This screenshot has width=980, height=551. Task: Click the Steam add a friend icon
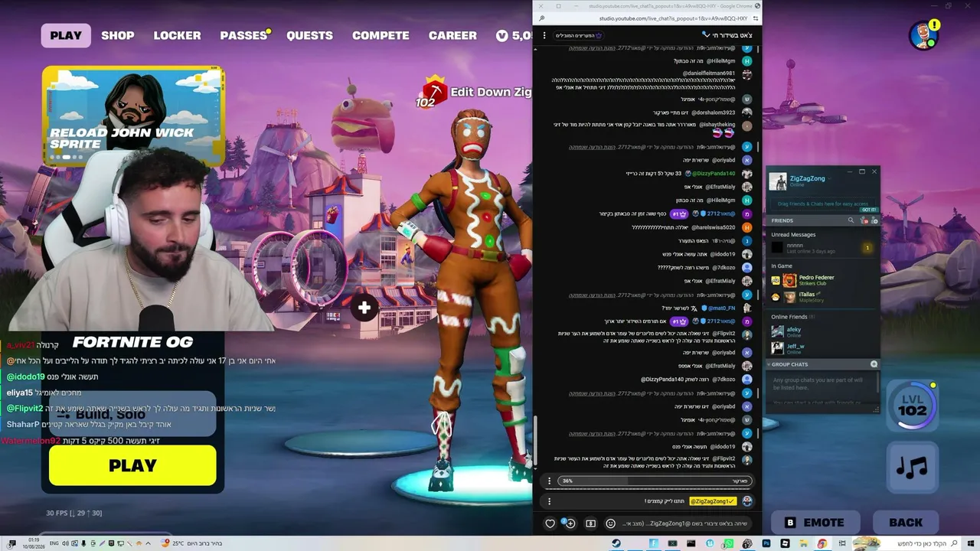pyautogui.click(x=874, y=220)
